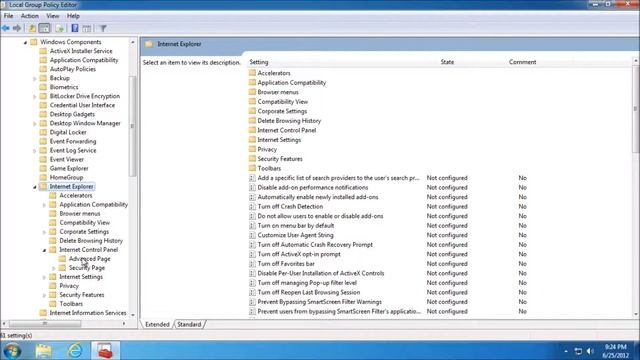Image resolution: width=640 pixels, height=360 pixels.
Task: Toggle the Show/Hide Console Tree icon
Action: pos(44,28)
